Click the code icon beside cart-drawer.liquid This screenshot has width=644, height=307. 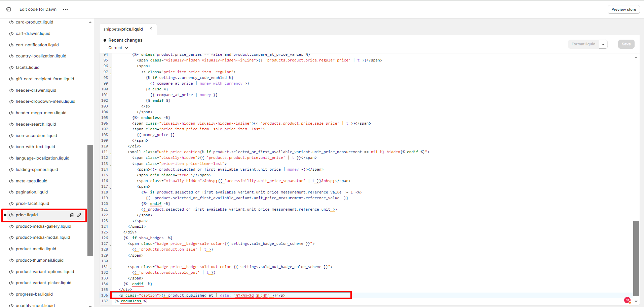[x=11, y=34]
